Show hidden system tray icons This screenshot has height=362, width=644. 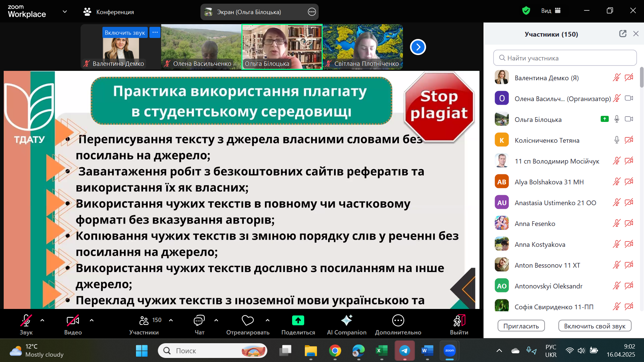499,351
